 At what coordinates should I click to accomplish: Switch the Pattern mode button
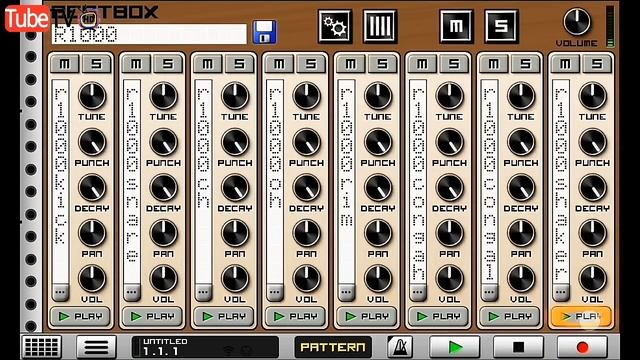point(333,347)
